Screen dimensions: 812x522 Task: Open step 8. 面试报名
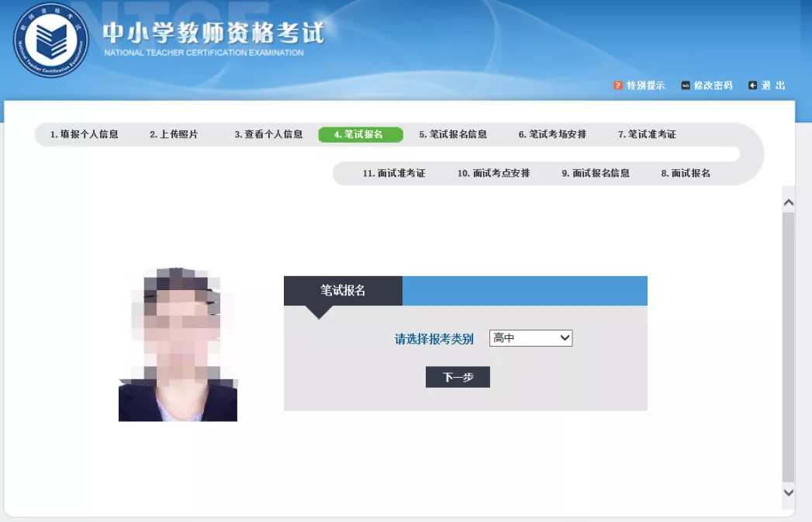686,173
